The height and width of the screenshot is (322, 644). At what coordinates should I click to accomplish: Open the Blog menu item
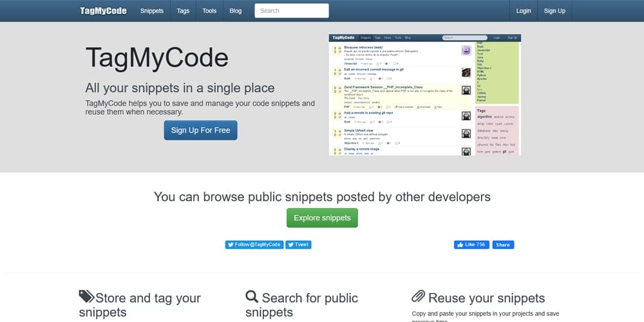click(235, 11)
